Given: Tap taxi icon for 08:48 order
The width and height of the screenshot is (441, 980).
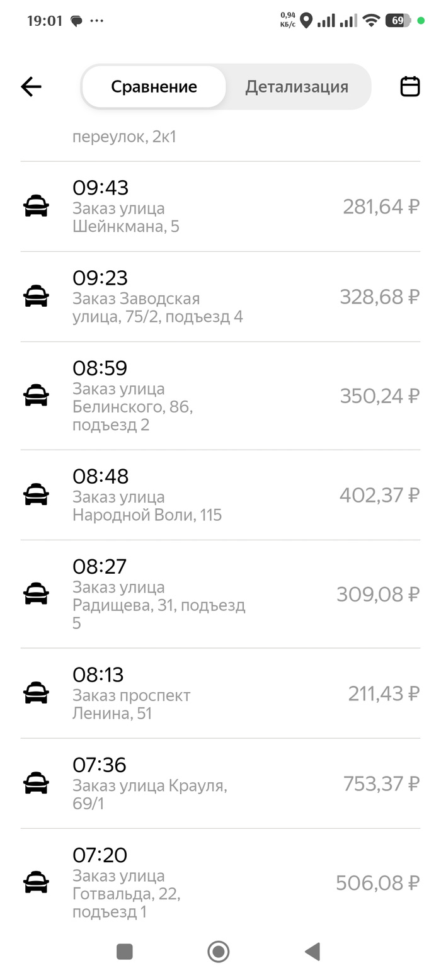Looking at the screenshot, I should click(x=36, y=495).
